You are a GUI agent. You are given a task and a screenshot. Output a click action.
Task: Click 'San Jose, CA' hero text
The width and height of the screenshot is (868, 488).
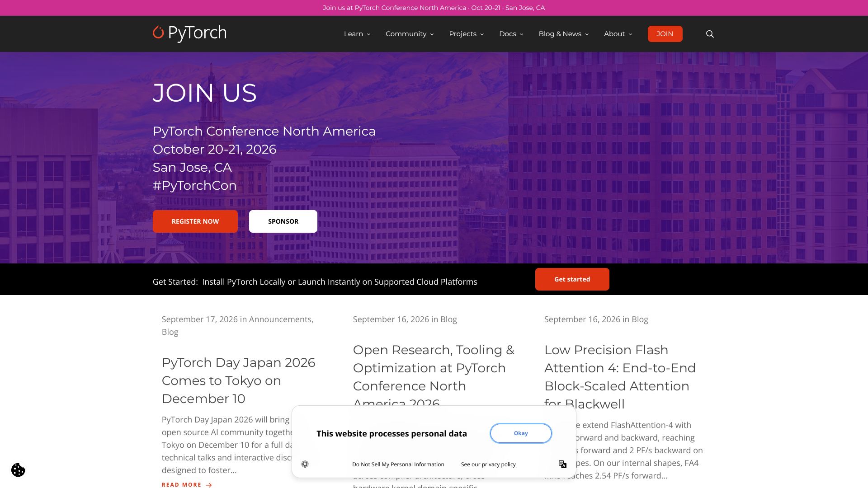pyautogui.click(x=192, y=167)
